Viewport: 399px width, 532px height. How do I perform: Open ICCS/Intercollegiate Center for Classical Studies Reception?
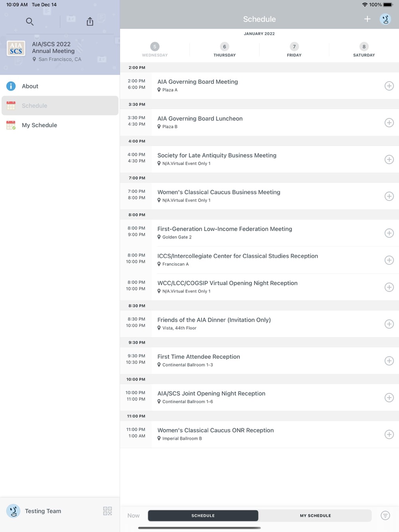coord(259,260)
